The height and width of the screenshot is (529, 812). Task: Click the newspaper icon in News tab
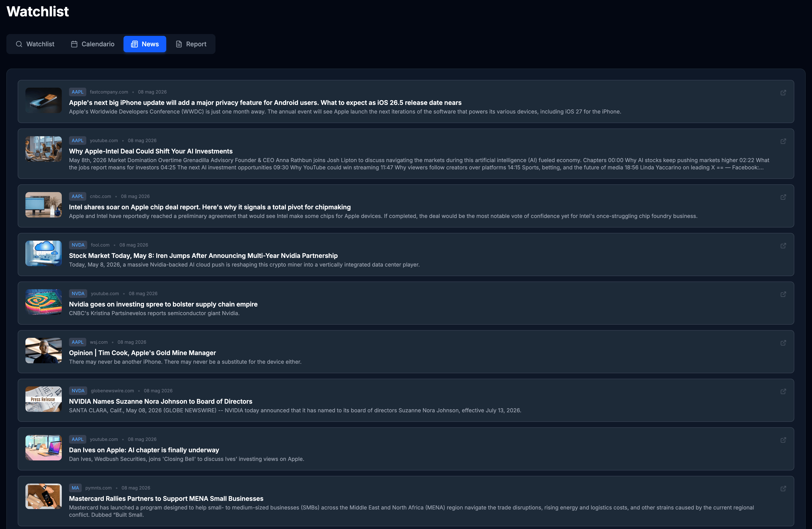pyautogui.click(x=134, y=44)
